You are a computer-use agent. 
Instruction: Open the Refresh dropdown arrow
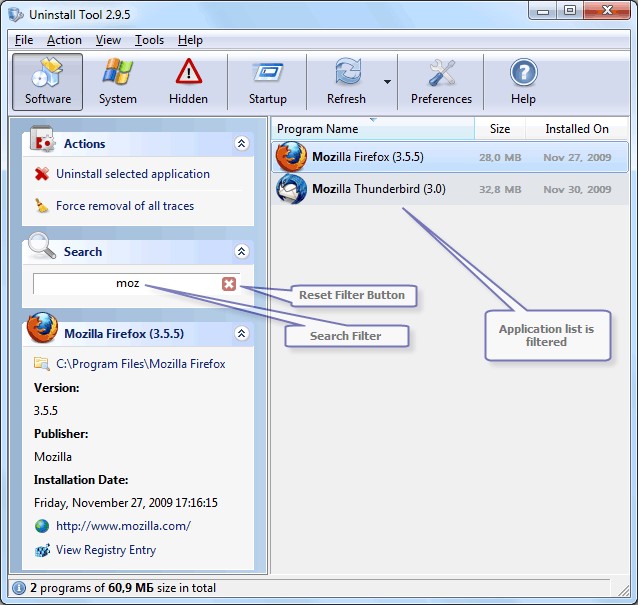click(387, 82)
